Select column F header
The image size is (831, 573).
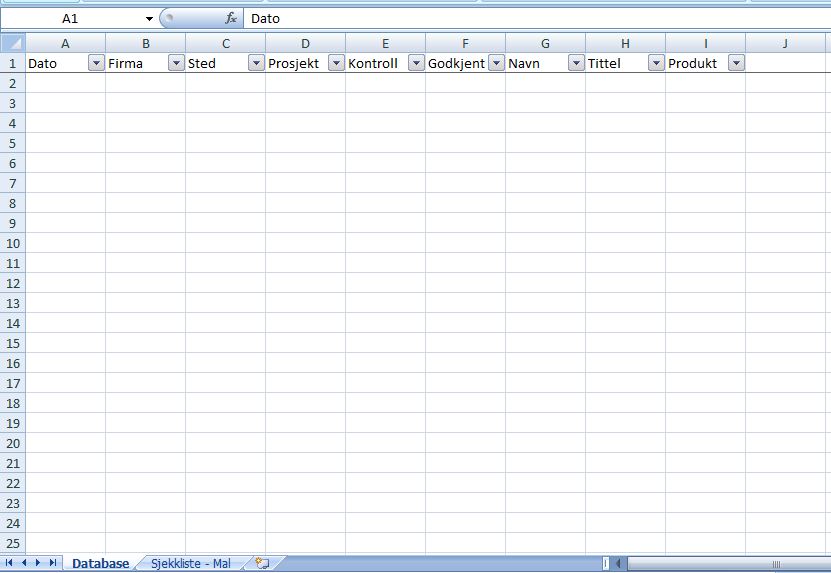pyautogui.click(x=465, y=43)
